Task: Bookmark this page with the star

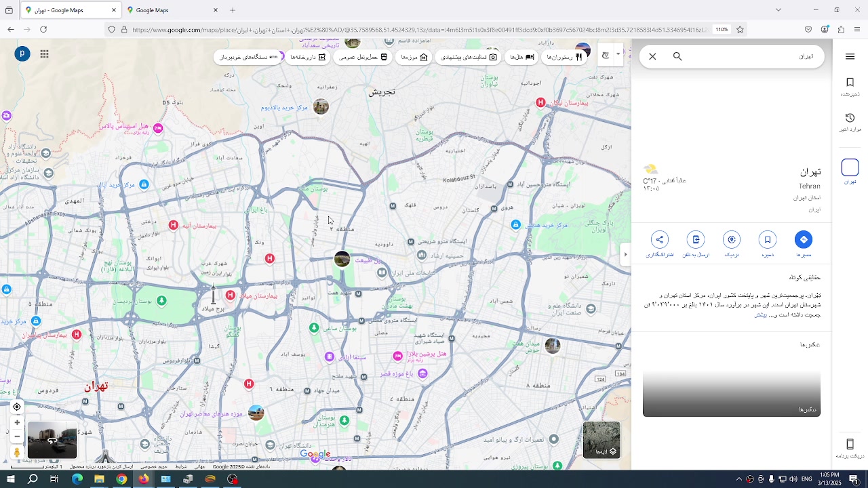Action: 740,30
